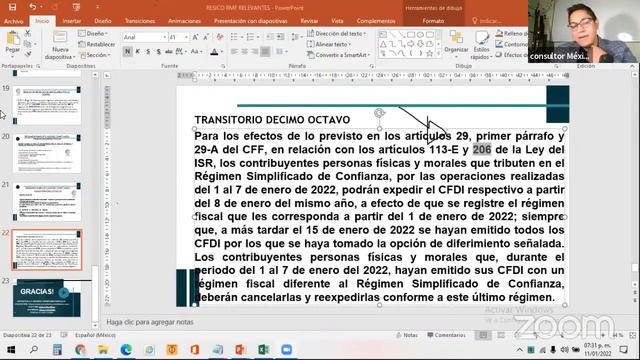
Task: Open Microsoft Edge from the taskbar
Action: click(126, 350)
